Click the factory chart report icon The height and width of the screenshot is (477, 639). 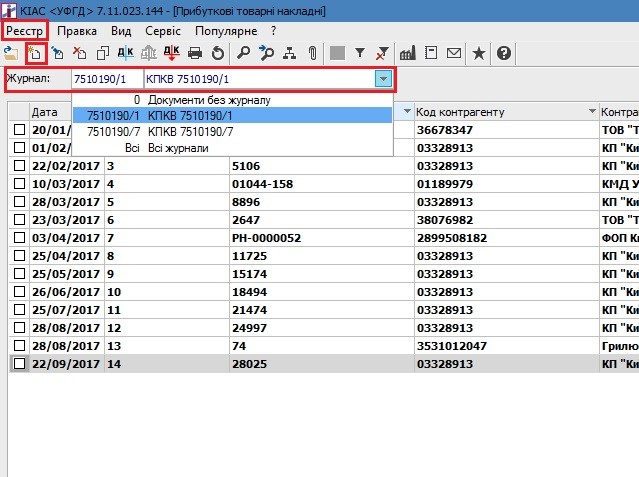pyautogui.click(x=408, y=53)
